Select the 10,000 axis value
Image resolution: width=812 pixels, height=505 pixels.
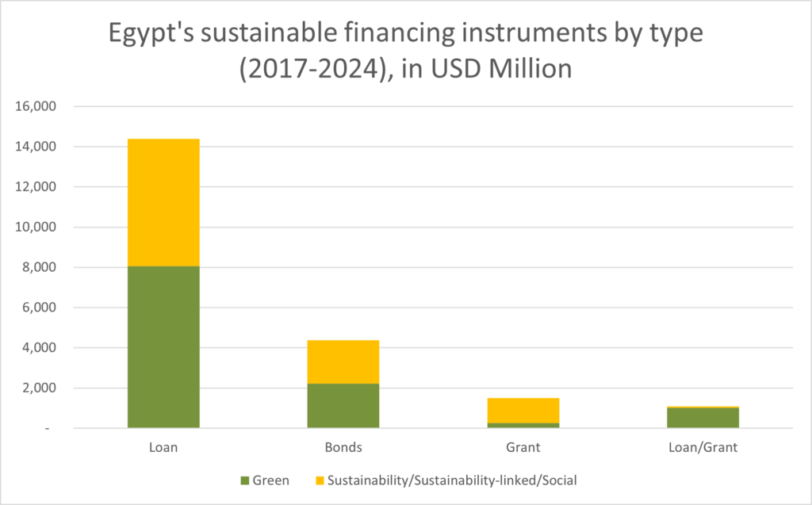click(36, 227)
